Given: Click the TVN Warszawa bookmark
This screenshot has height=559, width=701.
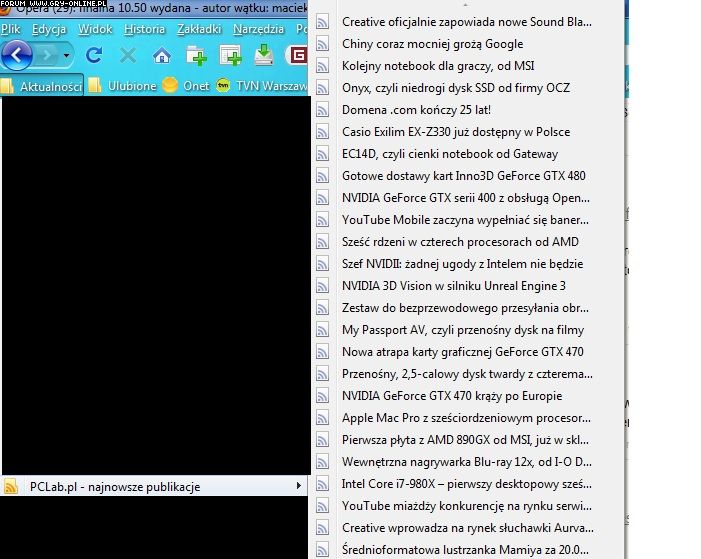Looking at the screenshot, I should pos(262,85).
